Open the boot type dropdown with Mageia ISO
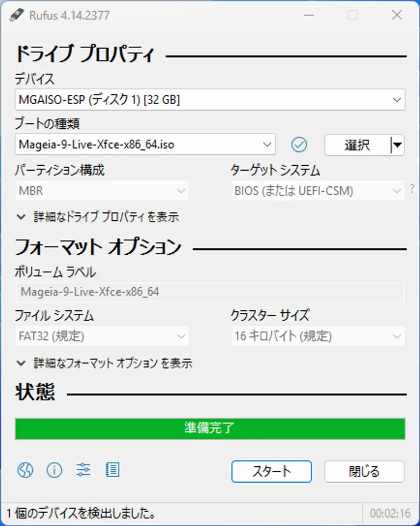The image size is (420, 526). click(145, 145)
